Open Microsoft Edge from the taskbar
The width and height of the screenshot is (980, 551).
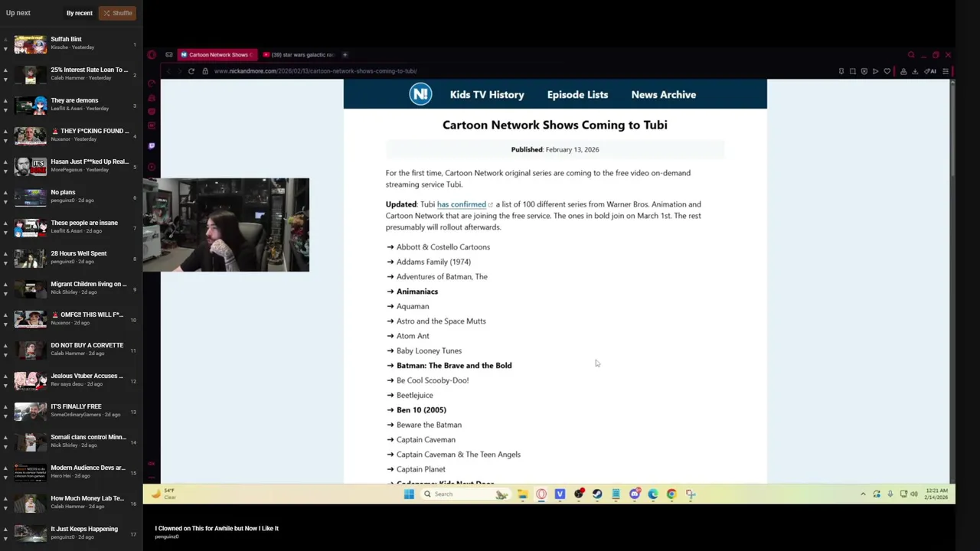(x=652, y=494)
